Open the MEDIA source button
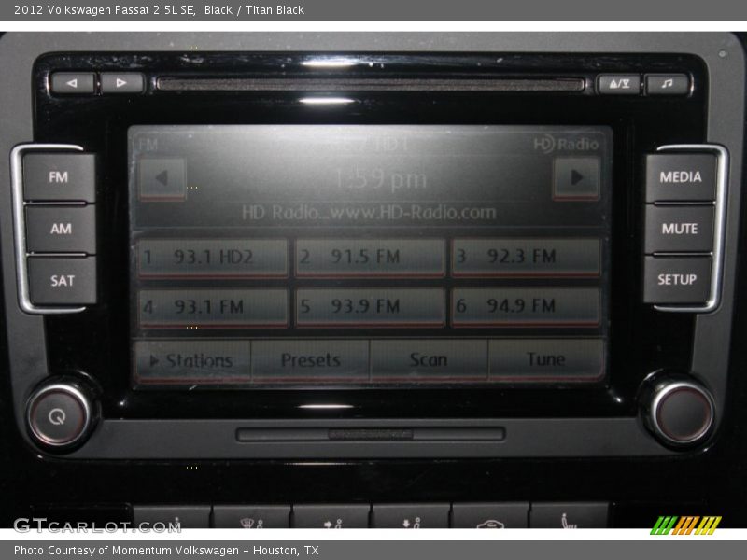This screenshot has width=747, height=560. (x=681, y=177)
